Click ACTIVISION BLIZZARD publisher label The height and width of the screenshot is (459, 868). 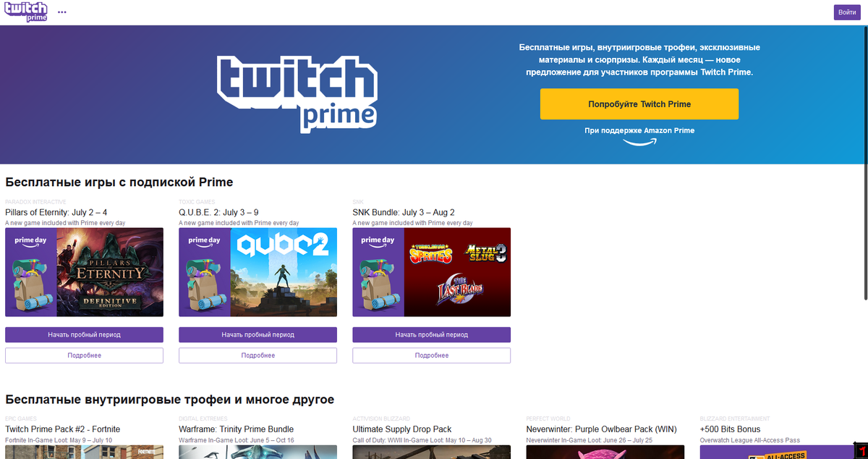(381, 419)
